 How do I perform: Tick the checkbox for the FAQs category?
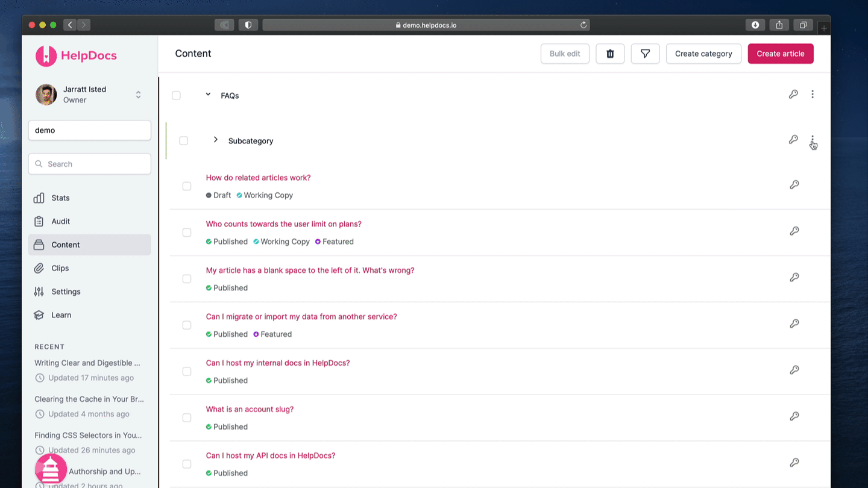point(176,95)
